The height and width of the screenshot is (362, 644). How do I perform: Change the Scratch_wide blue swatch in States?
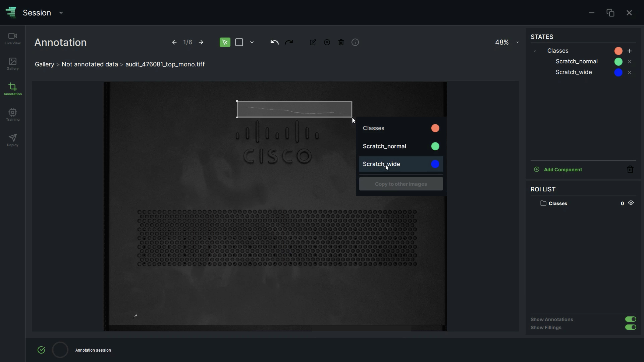618,72
